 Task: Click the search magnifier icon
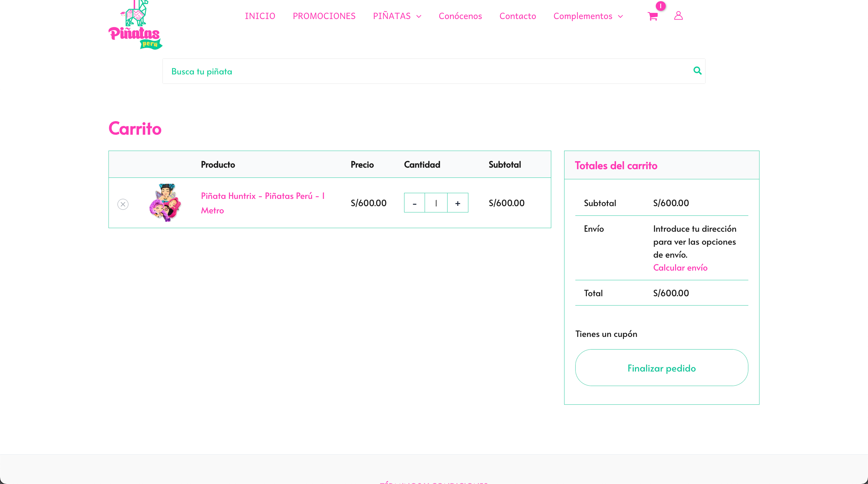[x=698, y=71]
